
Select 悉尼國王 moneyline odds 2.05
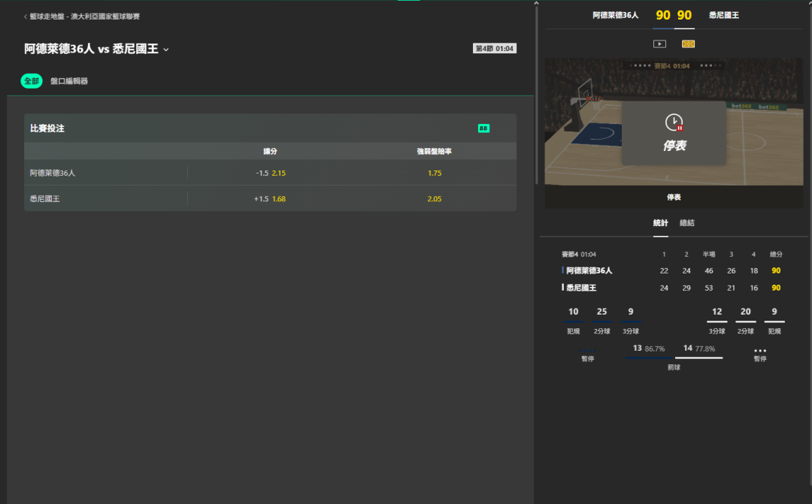pos(435,199)
